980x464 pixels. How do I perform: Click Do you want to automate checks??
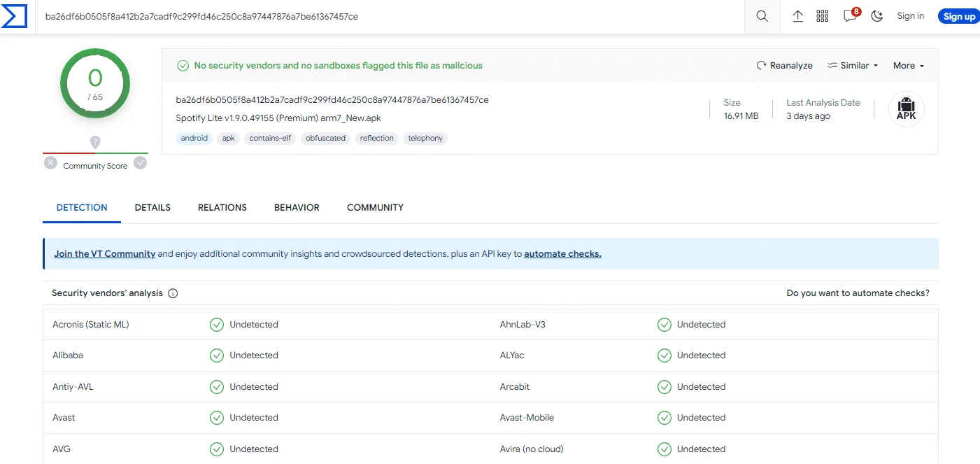tap(858, 293)
